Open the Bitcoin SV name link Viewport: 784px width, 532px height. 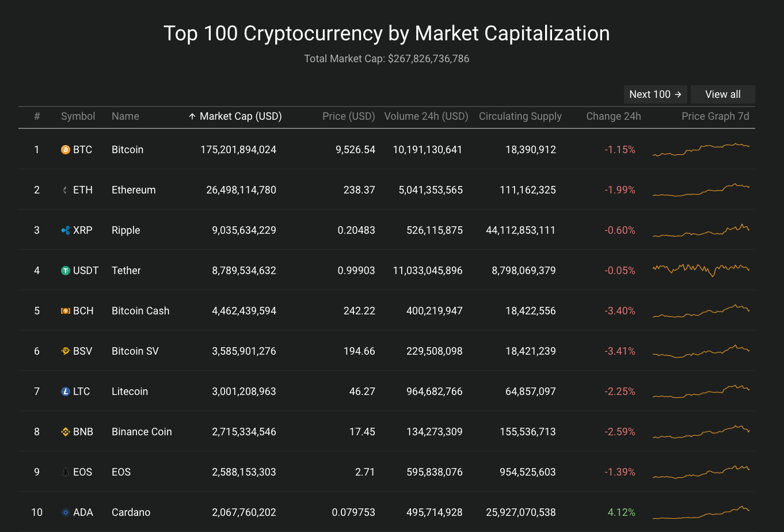(135, 351)
